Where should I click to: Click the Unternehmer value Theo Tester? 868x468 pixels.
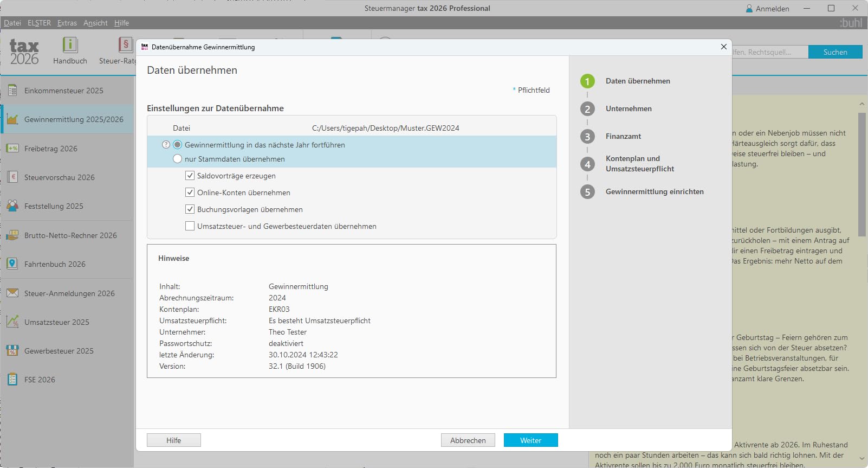coord(288,332)
